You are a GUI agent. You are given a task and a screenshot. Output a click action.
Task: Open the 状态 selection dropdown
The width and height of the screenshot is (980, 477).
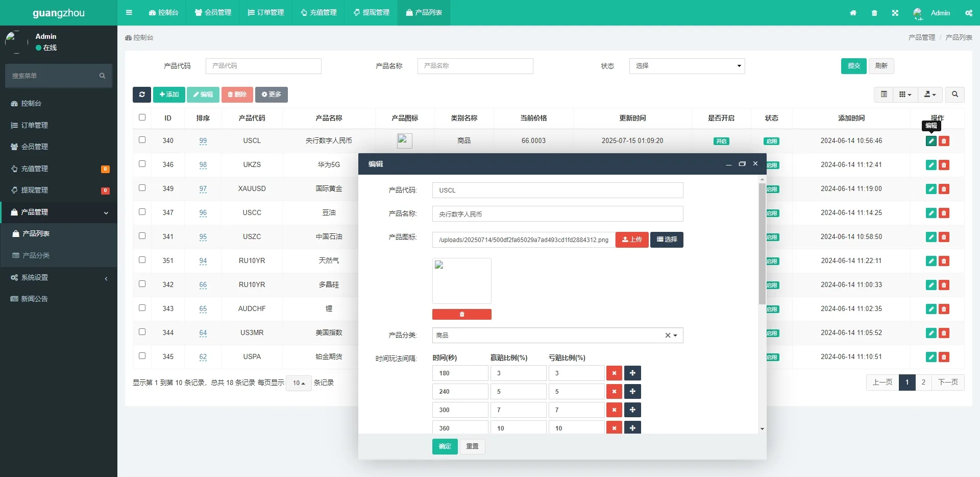pos(687,66)
